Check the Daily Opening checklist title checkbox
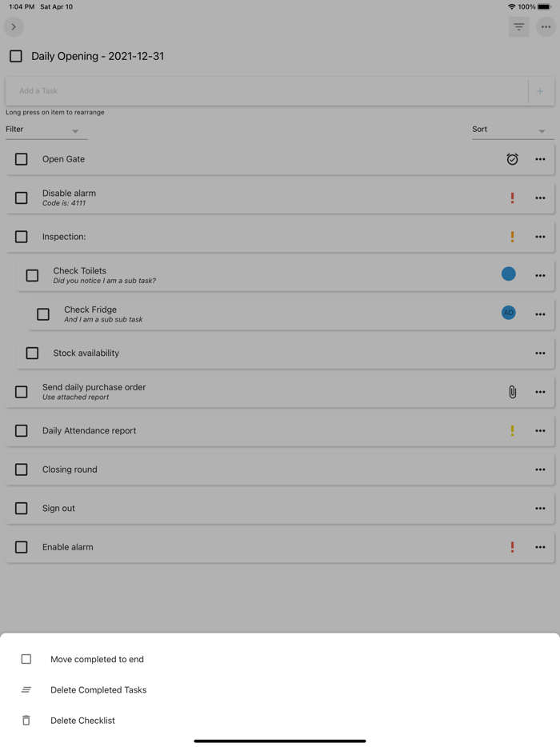Screen dimensions: 560x747 (15, 56)
